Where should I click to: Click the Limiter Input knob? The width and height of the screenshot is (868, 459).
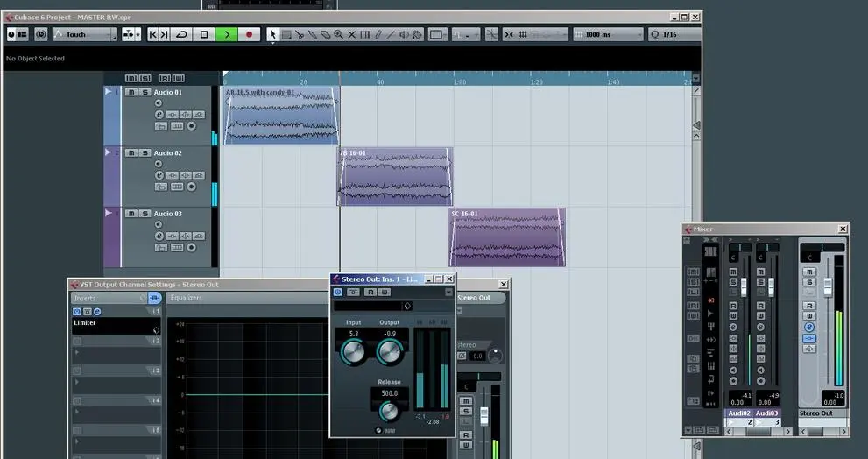(353, 351)
